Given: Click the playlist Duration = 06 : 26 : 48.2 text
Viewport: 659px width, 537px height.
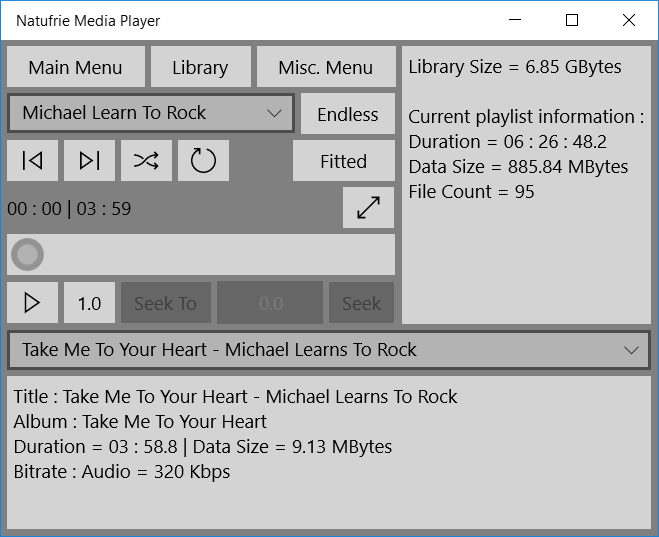Looking at the screenshot, I should (508, 142).
